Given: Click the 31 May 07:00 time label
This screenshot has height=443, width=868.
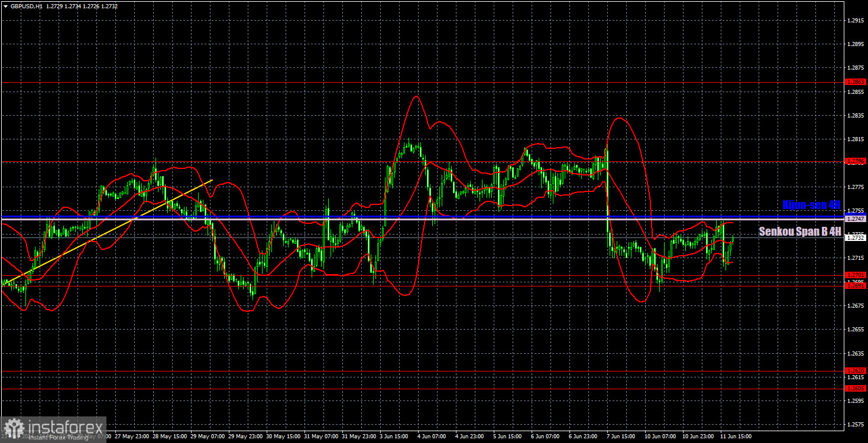Looking at the screenshot, I should pos(322,437).
